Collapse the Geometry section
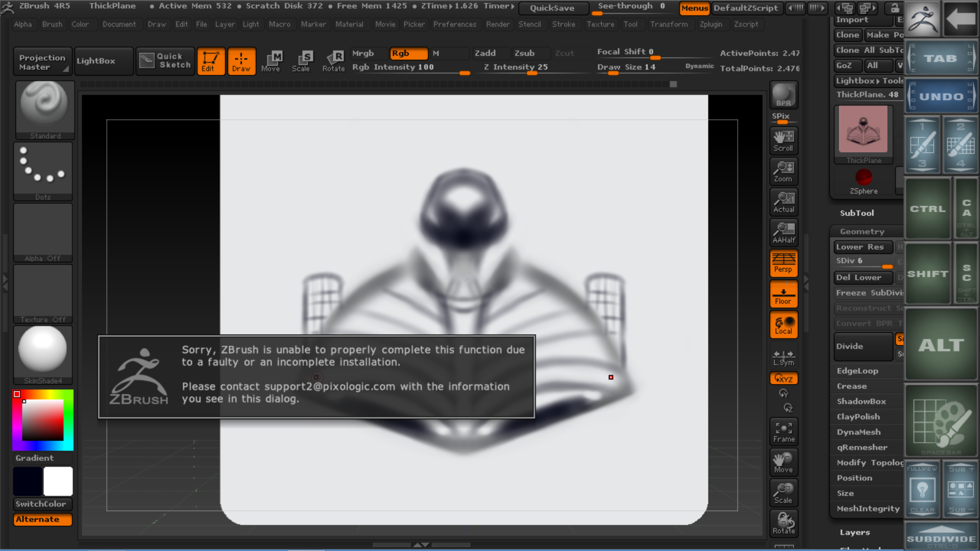The image size is (980, 551). 862,231
